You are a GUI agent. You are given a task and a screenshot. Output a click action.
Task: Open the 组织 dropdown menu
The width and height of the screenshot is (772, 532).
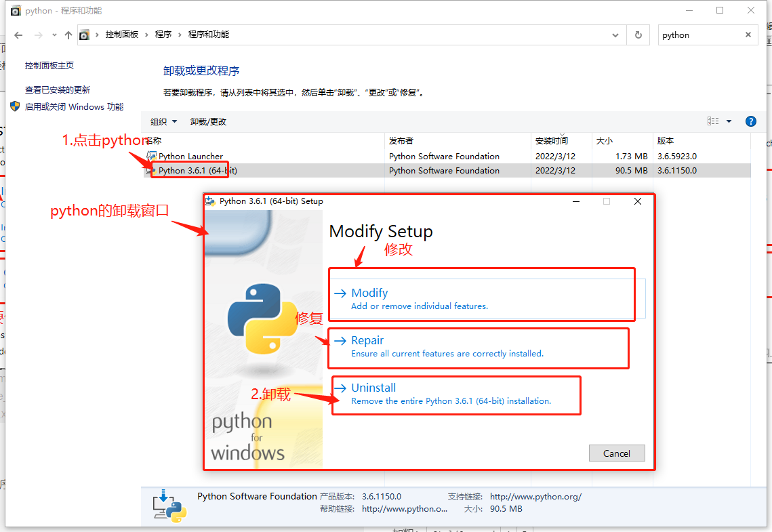point(163,121)
